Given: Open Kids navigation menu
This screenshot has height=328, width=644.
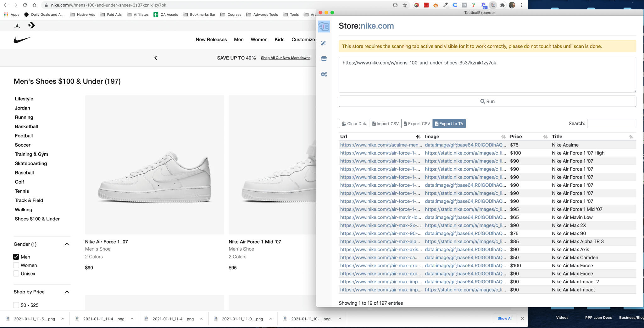Looking at the screenshot, I should [x=279, y=40].
